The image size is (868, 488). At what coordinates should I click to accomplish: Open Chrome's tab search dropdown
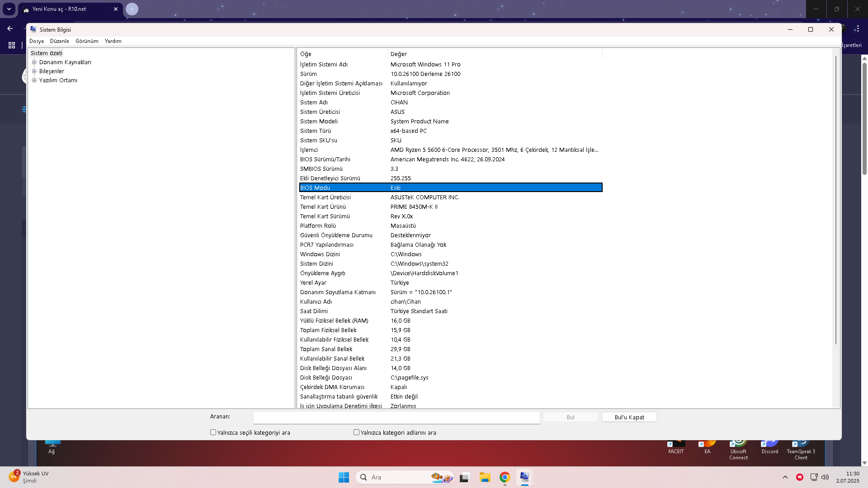coord(9,9)
